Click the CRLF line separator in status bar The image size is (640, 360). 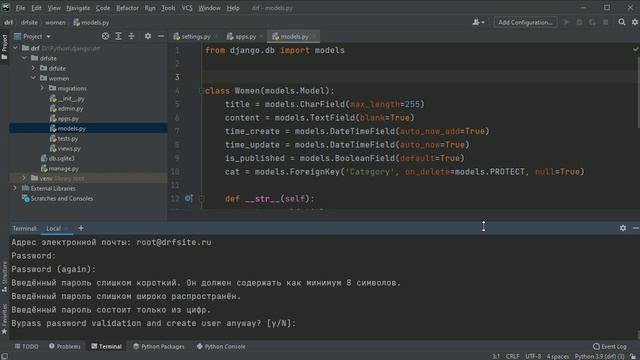513,356
